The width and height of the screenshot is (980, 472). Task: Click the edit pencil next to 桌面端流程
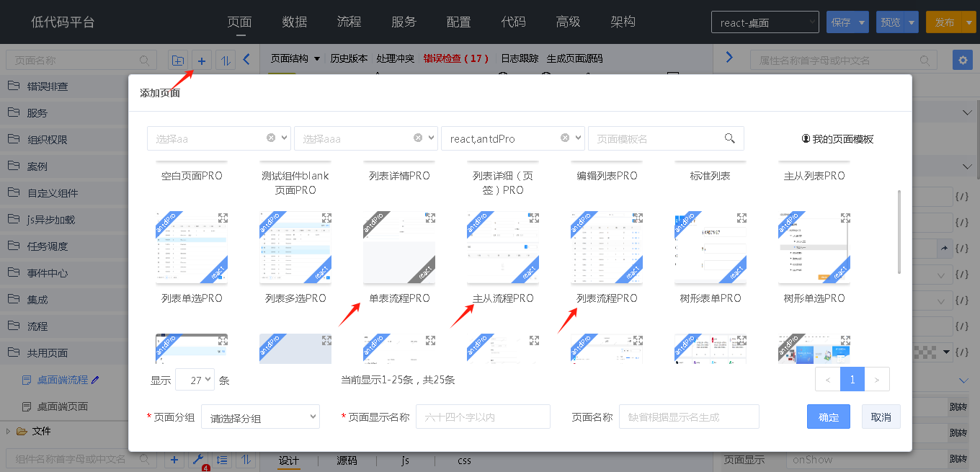coord(95,380)
